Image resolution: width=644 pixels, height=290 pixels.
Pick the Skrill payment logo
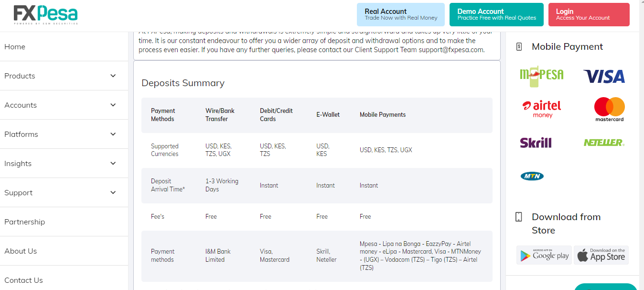[x=536, y=143]
